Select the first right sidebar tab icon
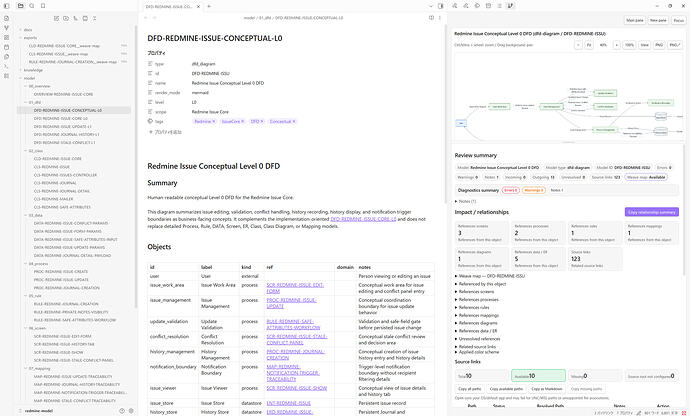The height and width of the screenshot is (416, 690). pyautogui.click(x=455, y=6)
